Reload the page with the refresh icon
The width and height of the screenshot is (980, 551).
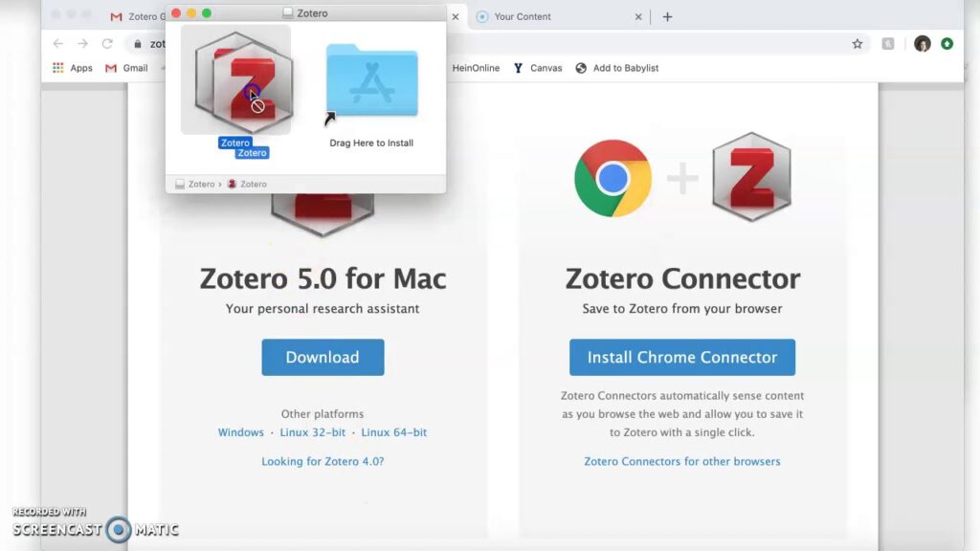coord(107,44)
